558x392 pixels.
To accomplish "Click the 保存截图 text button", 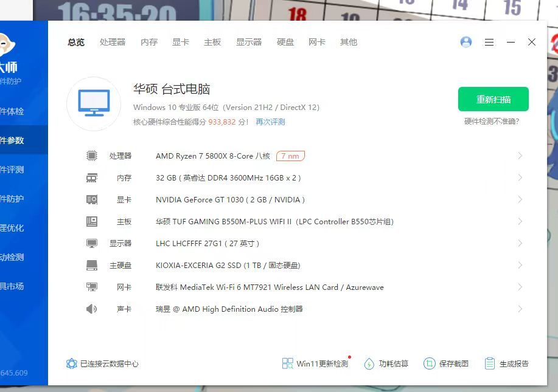I will click(x=454, y=364).
